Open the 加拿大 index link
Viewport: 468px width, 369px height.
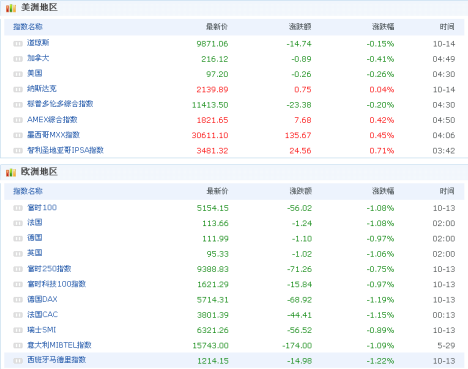38,58
